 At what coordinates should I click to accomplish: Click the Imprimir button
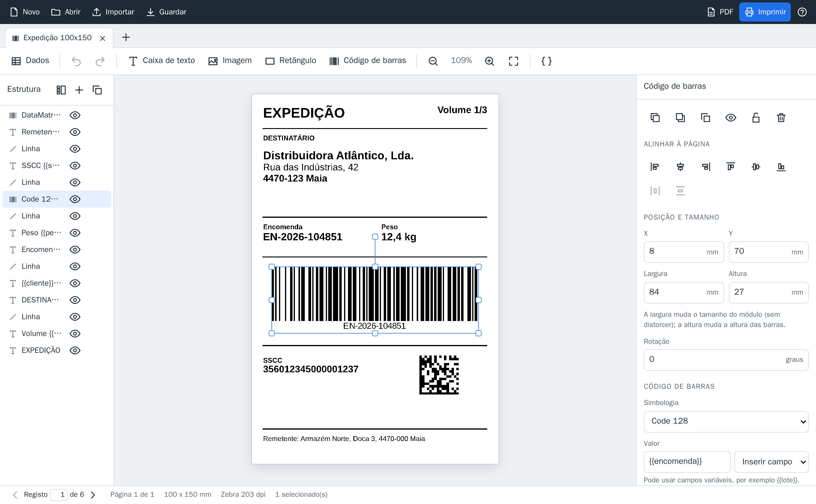[765, 12]
